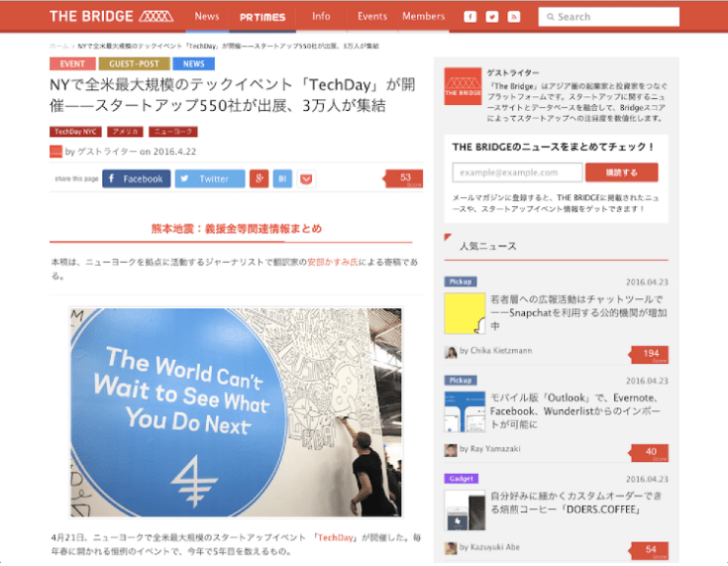
Task: Open the DOERS.COFFEE news headline
Action: 575,503
